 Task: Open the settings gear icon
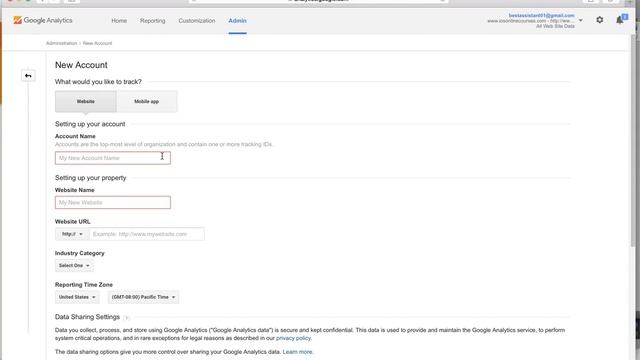pos(600,20)
